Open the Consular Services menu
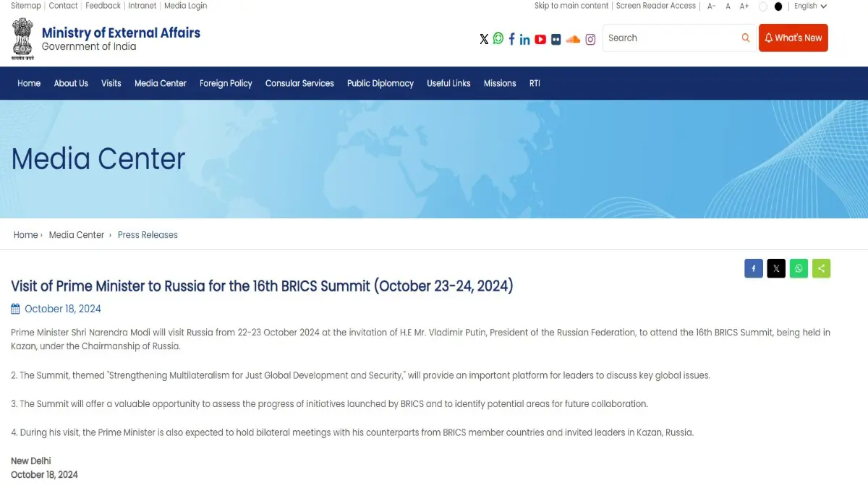The image size is (868, 488). [x=299, y=83]
